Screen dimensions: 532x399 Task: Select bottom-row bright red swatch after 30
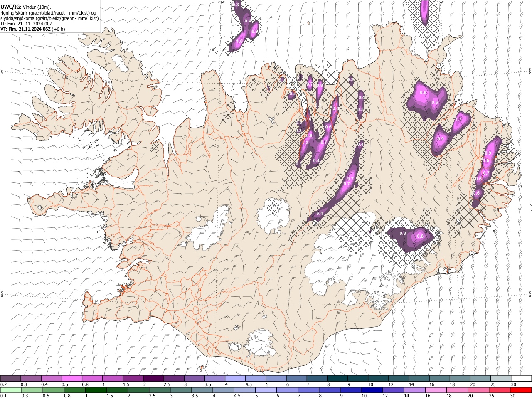(x=520, y=390)
